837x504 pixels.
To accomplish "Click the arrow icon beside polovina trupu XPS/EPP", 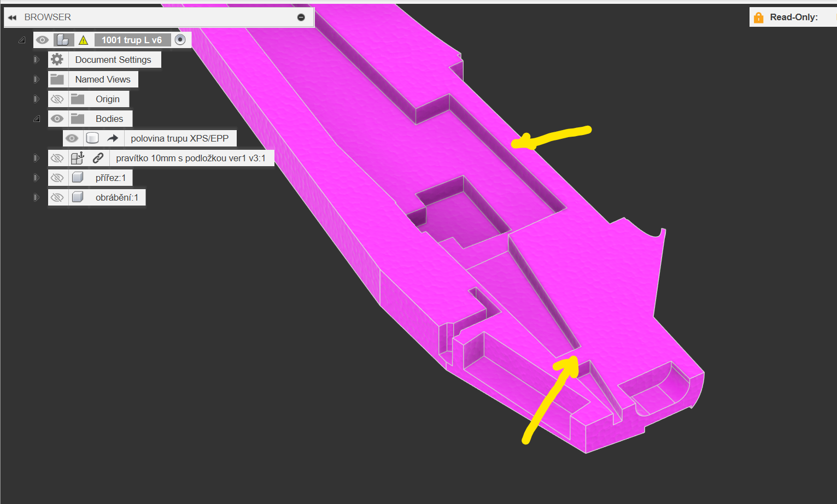I will coord(113,138).
